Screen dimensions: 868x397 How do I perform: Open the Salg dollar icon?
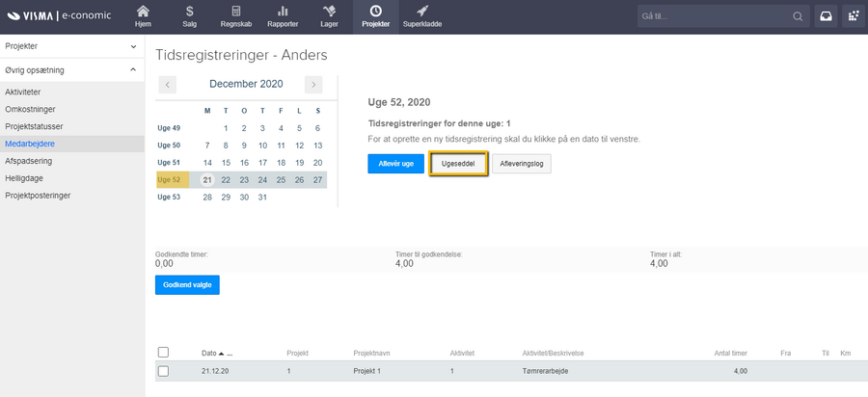coord(188,12)
